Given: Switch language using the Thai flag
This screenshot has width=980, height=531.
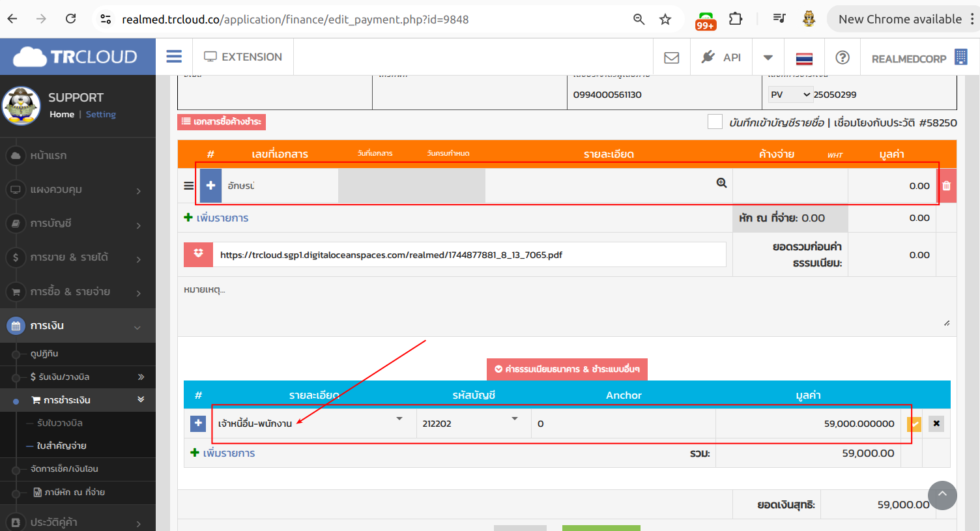Looking at the screenshot, I should click(804, 59).
